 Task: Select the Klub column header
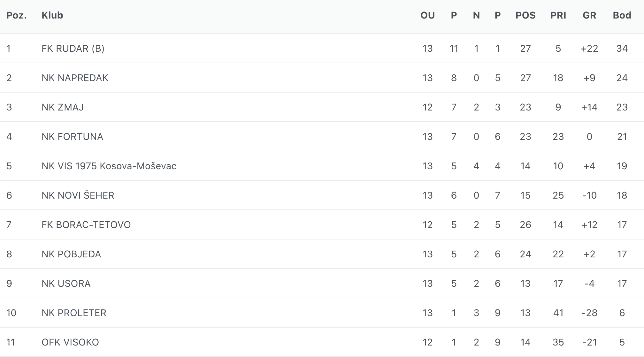(52, 15)
